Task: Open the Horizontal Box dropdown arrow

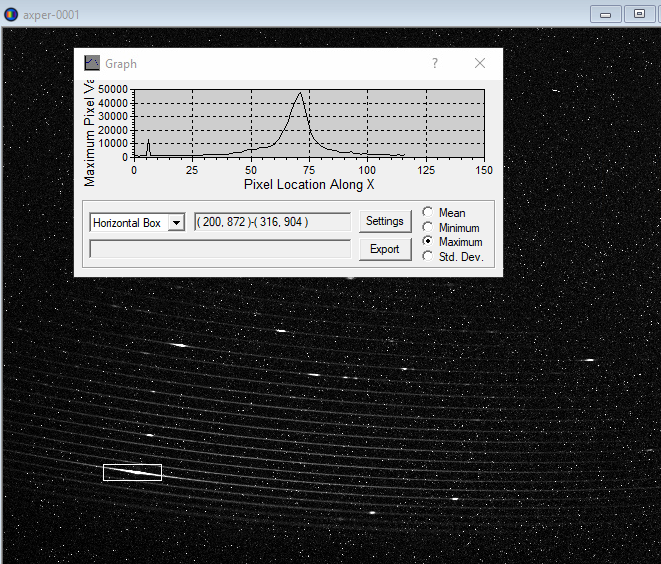Action: 176,223
